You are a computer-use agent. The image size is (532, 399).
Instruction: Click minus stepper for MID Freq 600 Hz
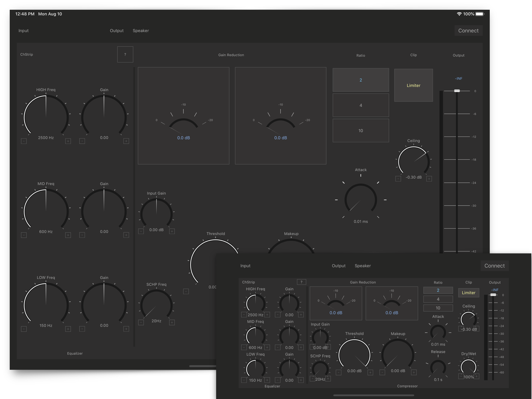click(24, 235)
